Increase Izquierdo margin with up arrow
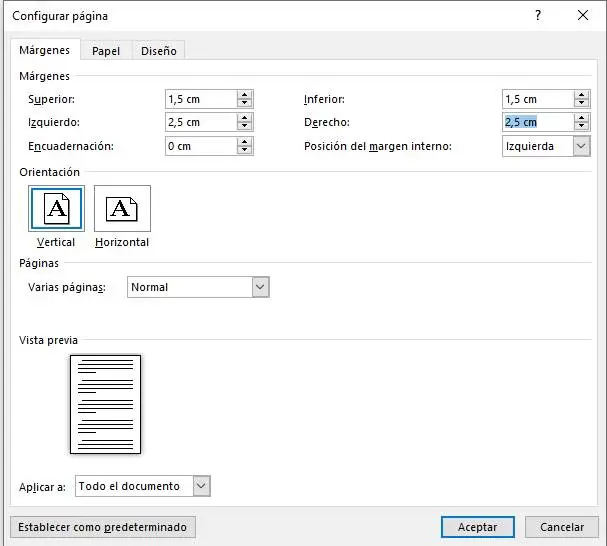Screen dimensions: 607x546 [244, 118]
